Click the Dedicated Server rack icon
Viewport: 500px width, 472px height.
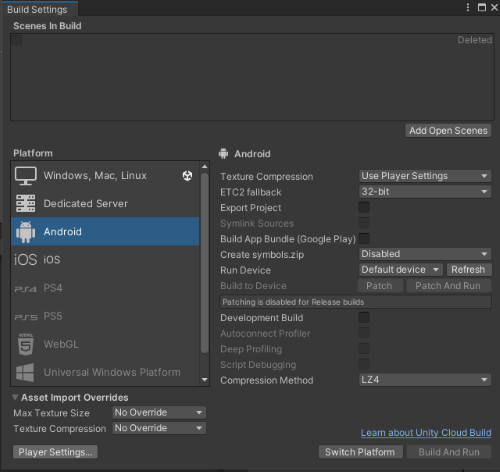pyautogui.click(x=26, y=204)
